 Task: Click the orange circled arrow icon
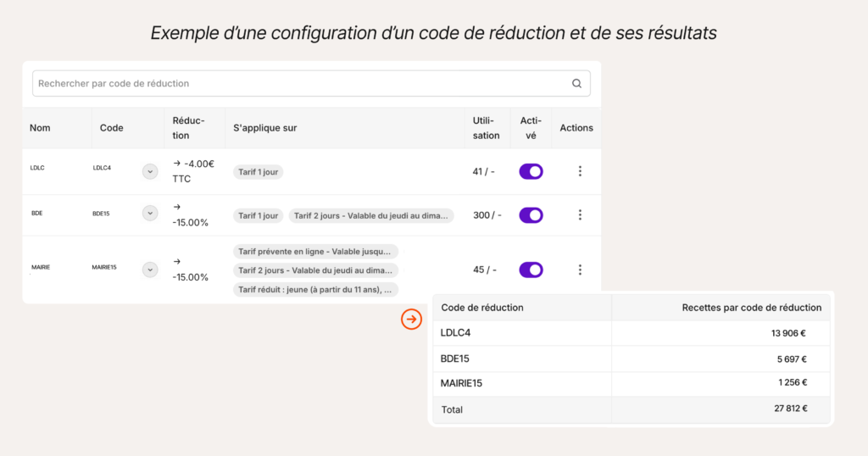411,319
